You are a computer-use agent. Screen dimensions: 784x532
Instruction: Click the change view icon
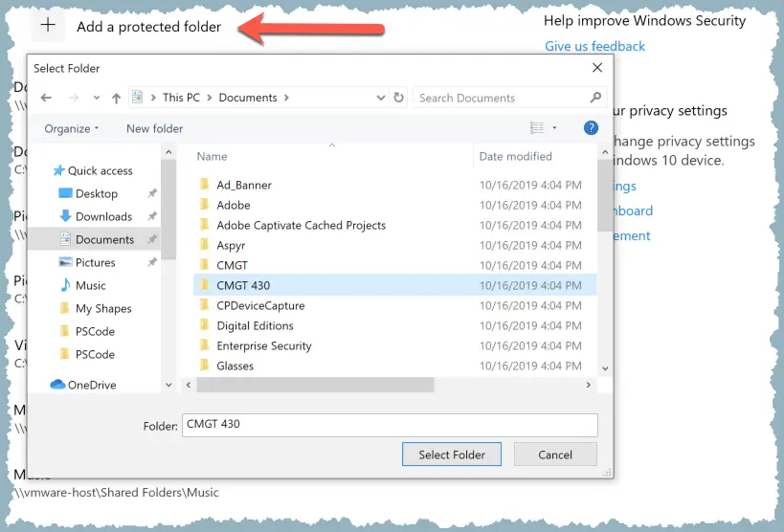coord(537,128)
